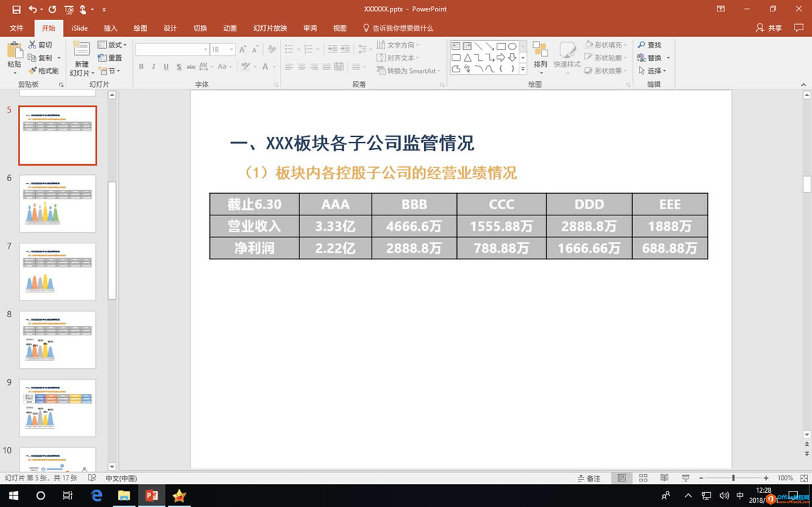Switch to the 插入 ribbon tab
The height and width of the screenshot is (507, 812).
tap(110, 28)
